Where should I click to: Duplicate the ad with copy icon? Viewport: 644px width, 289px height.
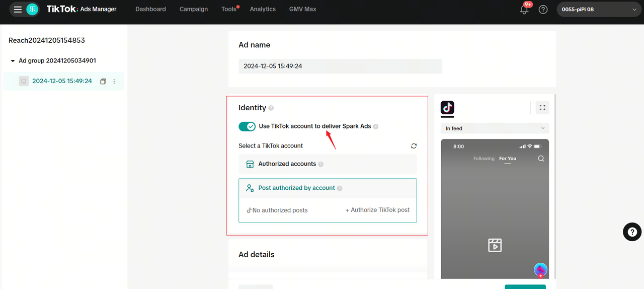(x=103, y=81)
